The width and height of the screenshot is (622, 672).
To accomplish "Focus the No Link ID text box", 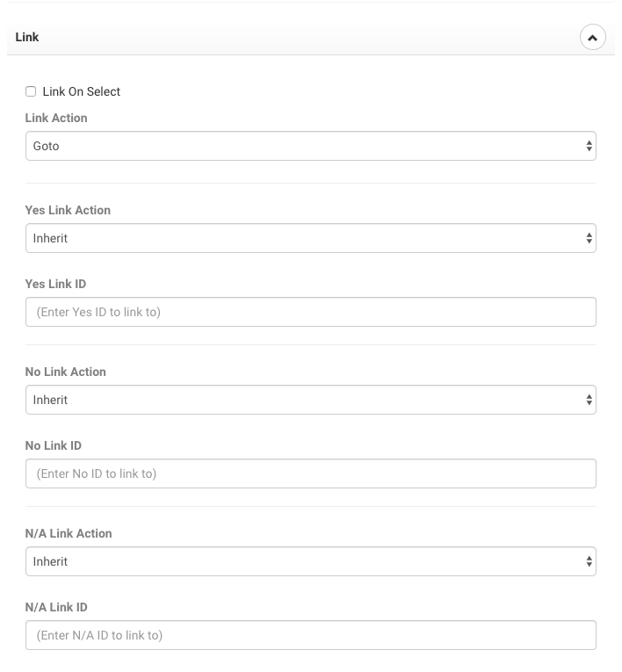I will [310, 473].
